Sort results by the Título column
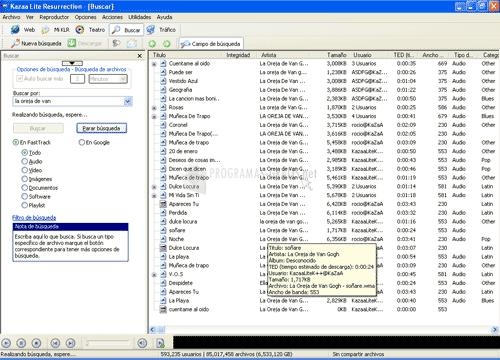The image size is (500, 360). 159,55
